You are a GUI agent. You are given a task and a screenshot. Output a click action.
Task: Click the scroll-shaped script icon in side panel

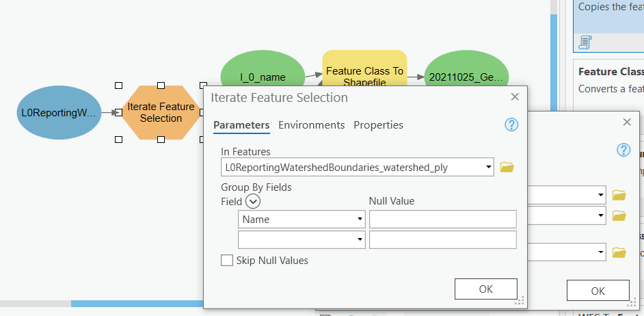coord(585,42)
